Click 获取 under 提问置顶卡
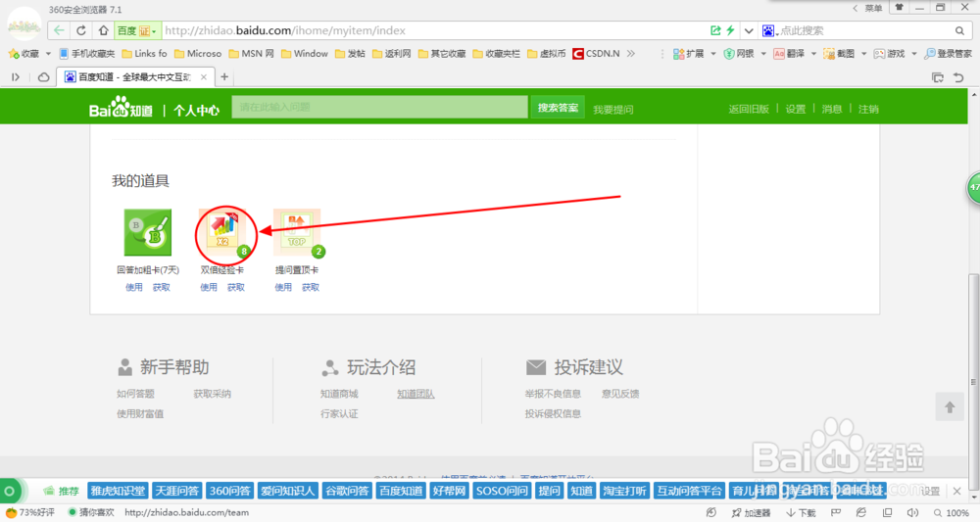This screenshot has width=980, height=522. pos(311,287)
